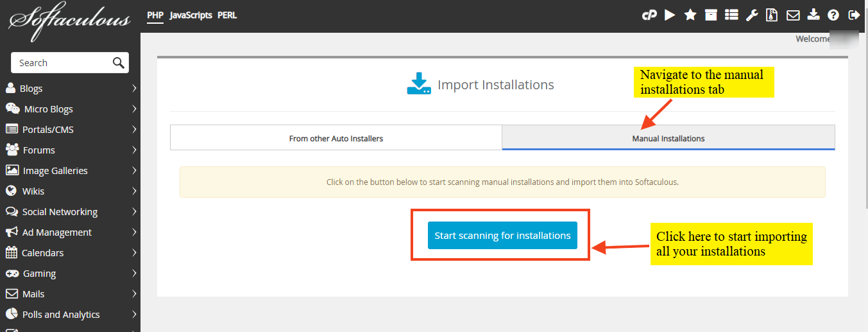
Task: Open the all installations box icon
Action: (x=711, y=15)
